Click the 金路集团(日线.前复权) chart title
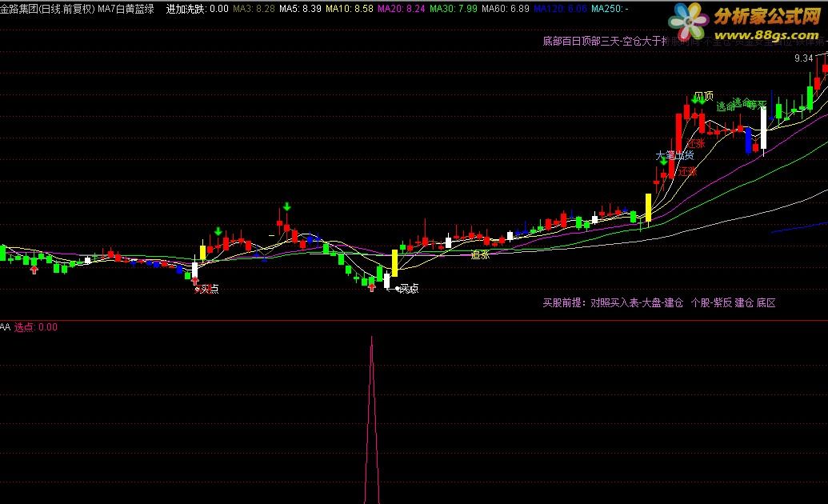828x504 pixels. click(x=47, y=9)
